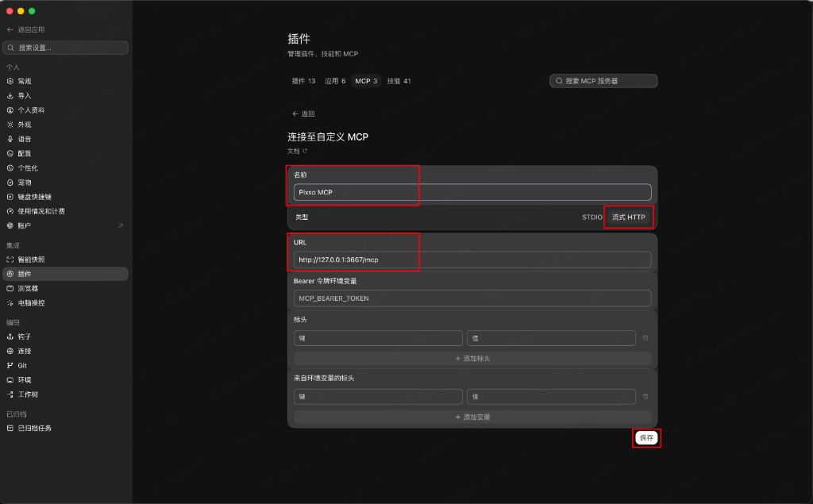Delete the 标头 header row with trash icon

(645, 338)
